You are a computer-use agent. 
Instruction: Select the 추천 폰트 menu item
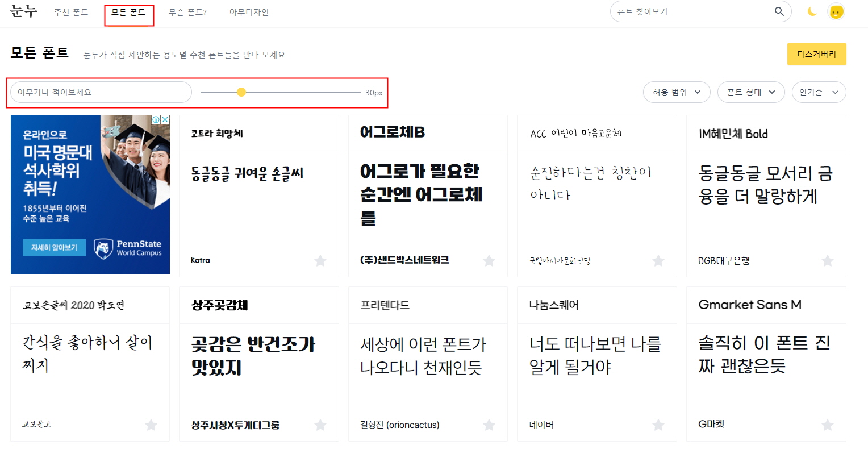coord(70,11)
